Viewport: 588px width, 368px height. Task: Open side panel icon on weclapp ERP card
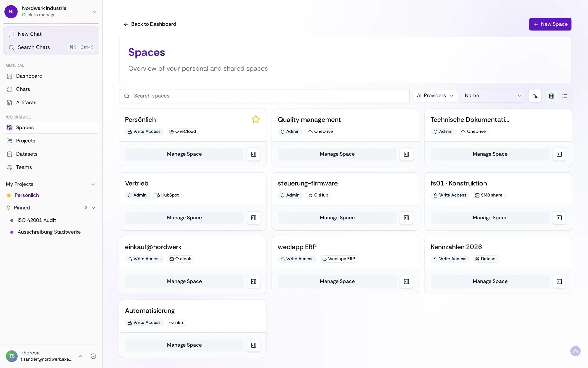click(406, 281)
